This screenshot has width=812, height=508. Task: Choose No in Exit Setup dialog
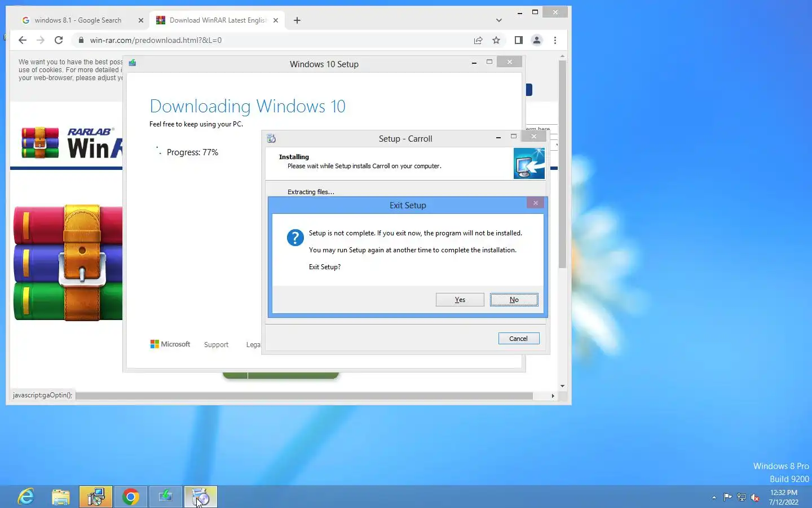(x=514, y=300)
